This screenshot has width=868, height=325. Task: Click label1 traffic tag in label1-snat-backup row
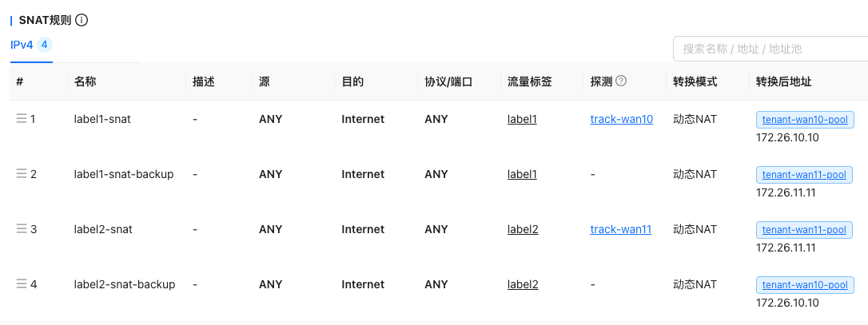pyautogui.click(x=522, y=175)
